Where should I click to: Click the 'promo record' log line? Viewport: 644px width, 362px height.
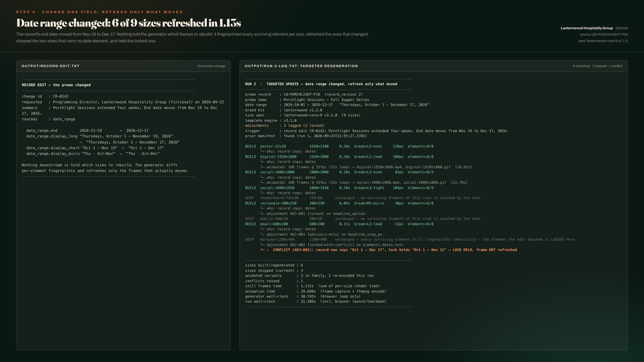303,95
